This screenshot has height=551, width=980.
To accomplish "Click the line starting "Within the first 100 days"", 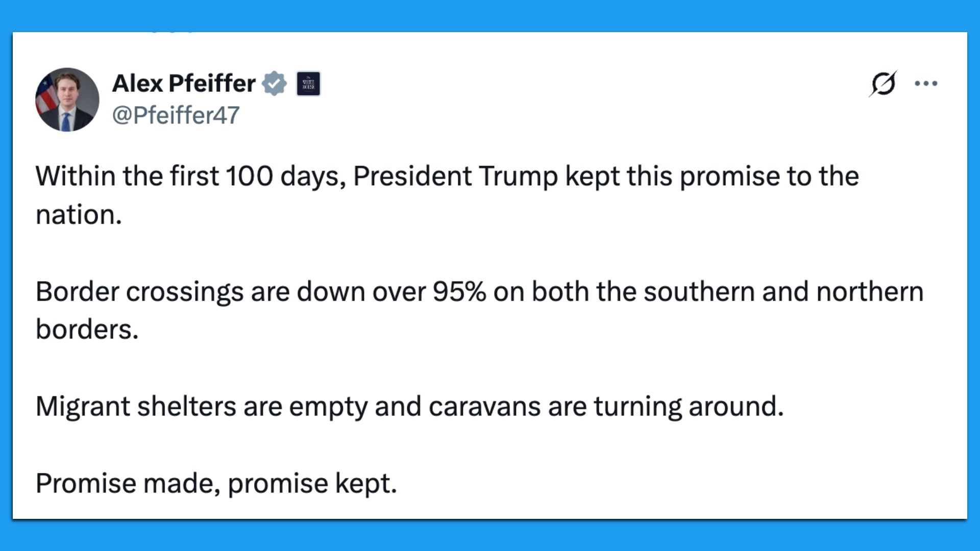I will (x=447, y=177).
